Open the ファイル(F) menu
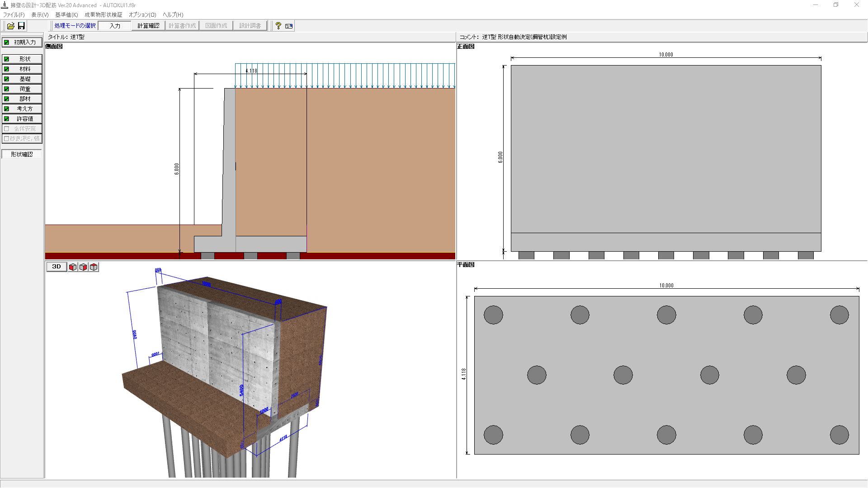 point(14,14)
